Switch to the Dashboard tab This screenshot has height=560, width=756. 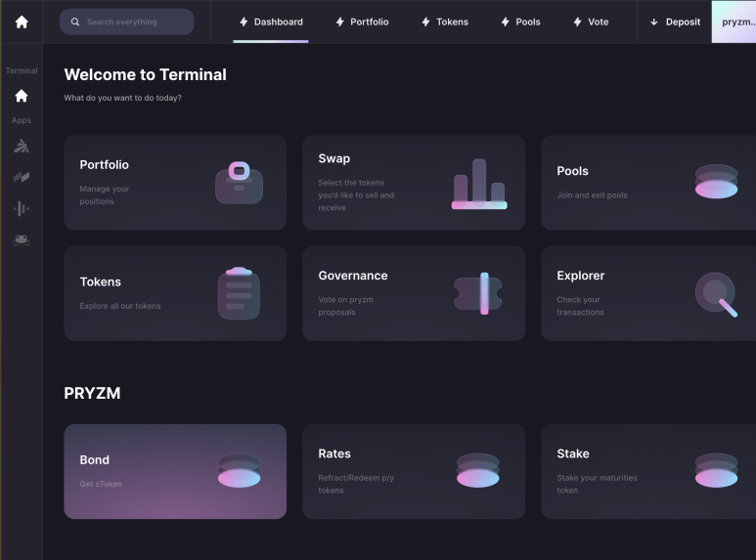click(271, 22)
